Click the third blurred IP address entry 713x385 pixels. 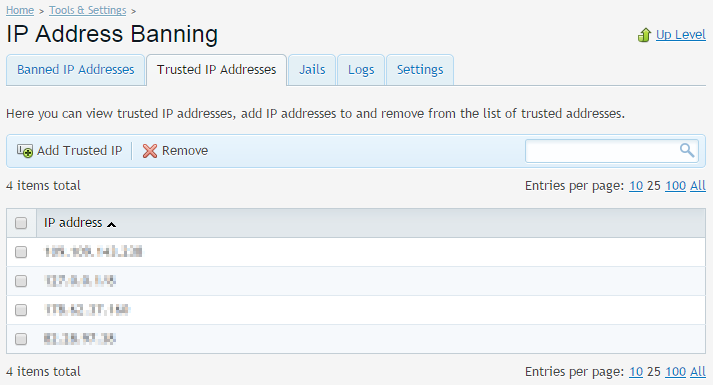click(87, 310)
